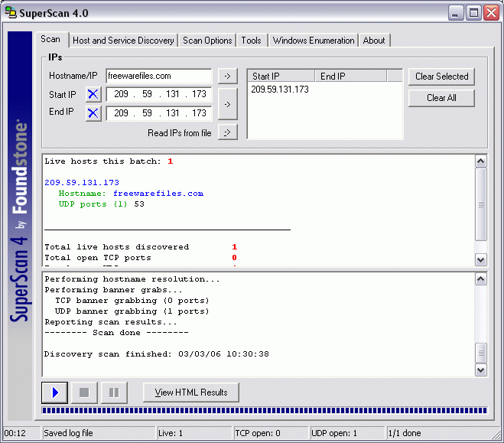
Task: Click 'UDP banner grabbing (1 ports)' log line
Action: pyautogui.click(x=132, y=311)
